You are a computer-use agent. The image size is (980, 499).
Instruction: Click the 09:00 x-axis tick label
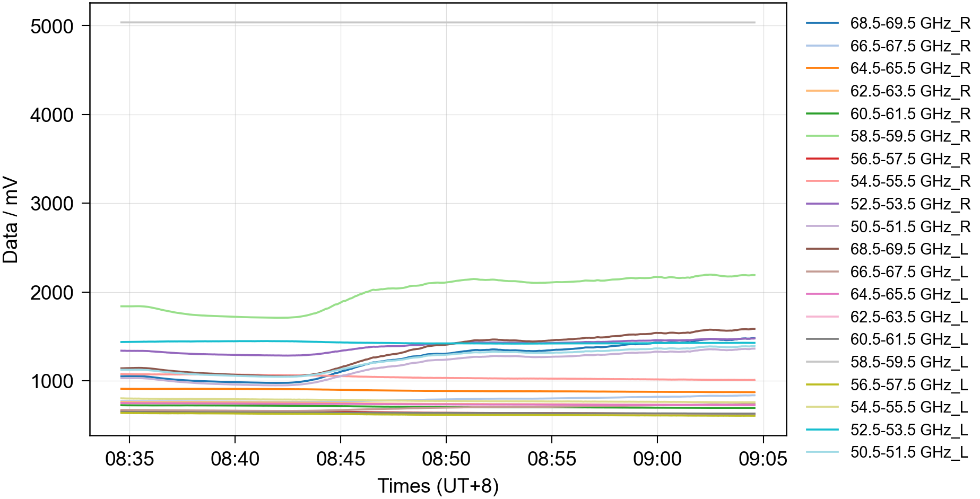pyautogui.click(x=657, y=459)
